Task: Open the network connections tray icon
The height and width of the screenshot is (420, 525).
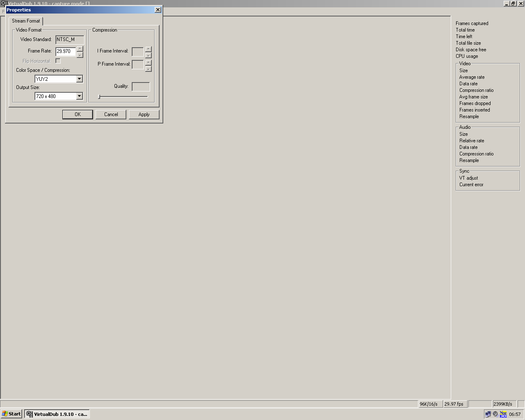Action: point(488,414)
